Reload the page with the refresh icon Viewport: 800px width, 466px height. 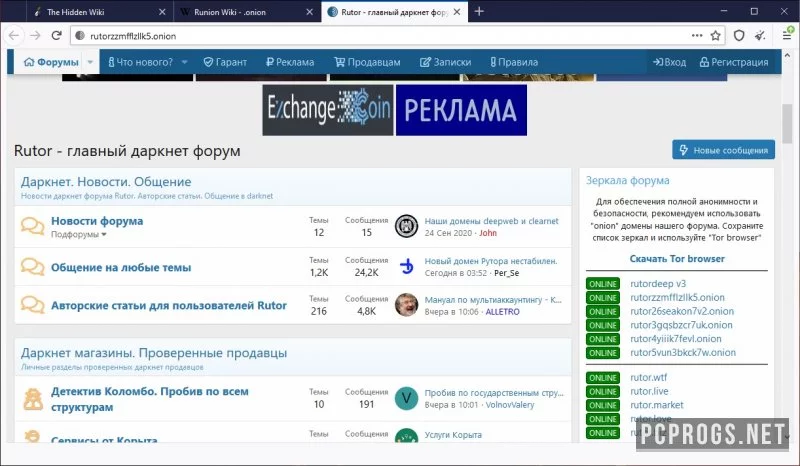tap(57, 36)
